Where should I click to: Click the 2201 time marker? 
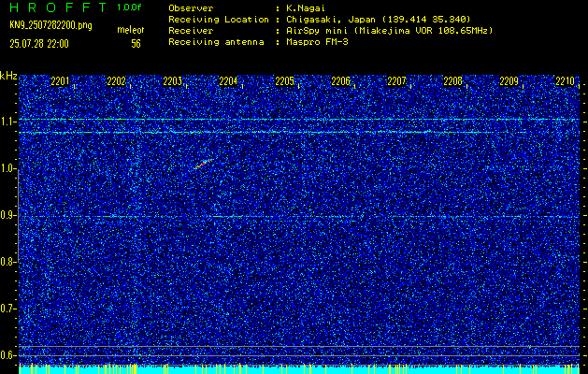(60, 81)
